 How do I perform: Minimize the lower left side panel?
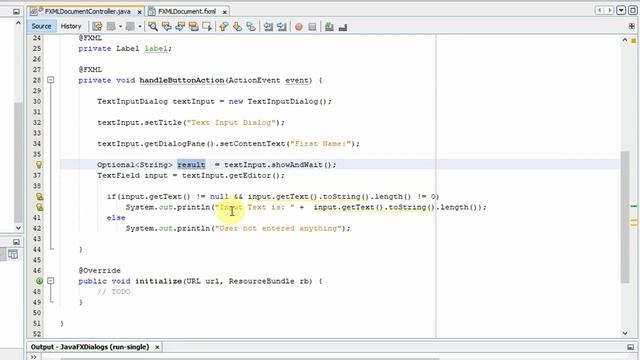pyautogui.click(x=16, y=242)
